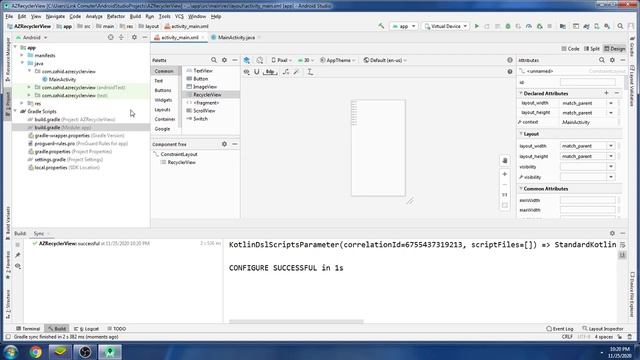Image resolution: width=640 pixels, height=360 pixels.
Task: Open Component Tree settings gear
Action: point(224,144)
